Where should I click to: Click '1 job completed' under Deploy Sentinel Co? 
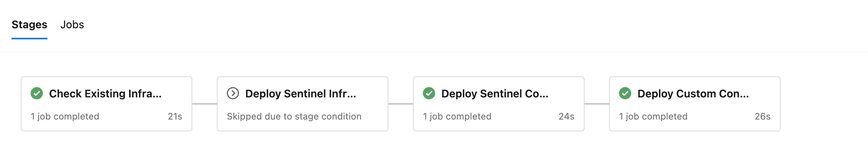point(457,116)
